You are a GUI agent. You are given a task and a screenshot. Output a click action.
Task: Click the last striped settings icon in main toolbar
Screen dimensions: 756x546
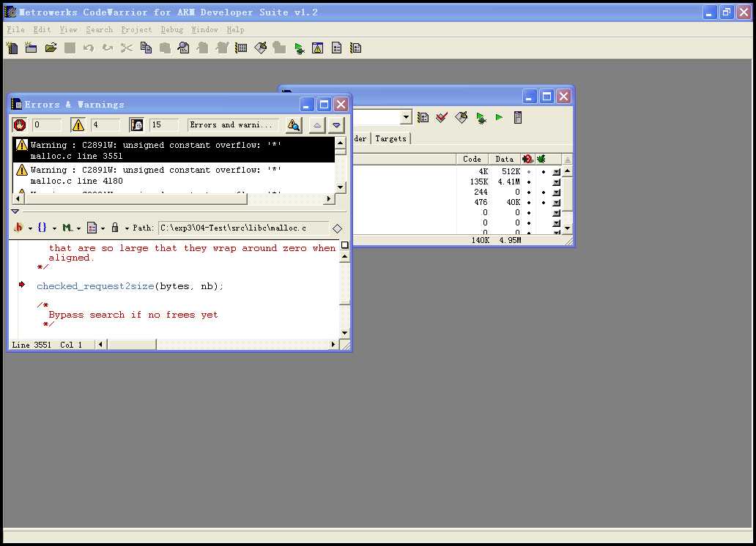coord(356,48)
